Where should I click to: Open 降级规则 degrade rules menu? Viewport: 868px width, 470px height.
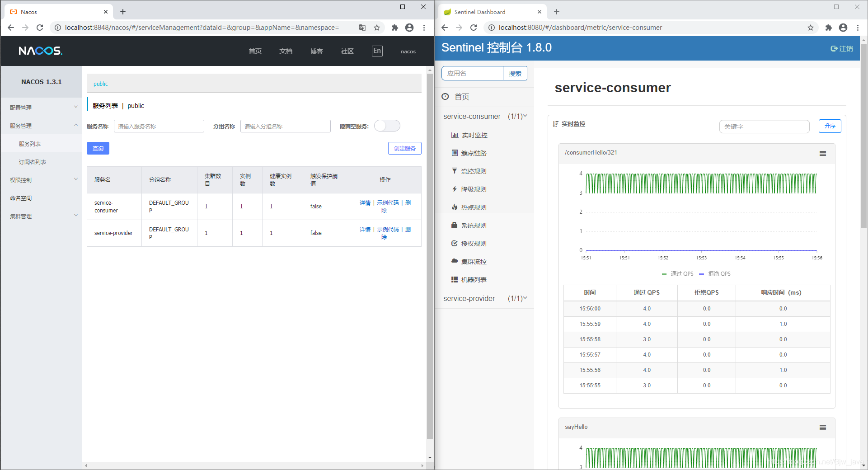pyautogui.click(x=469, y=189)
